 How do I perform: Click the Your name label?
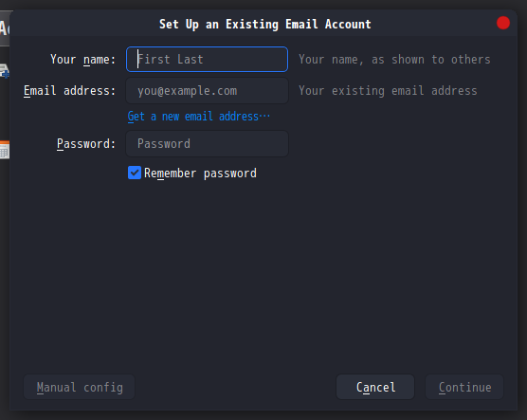83,60
